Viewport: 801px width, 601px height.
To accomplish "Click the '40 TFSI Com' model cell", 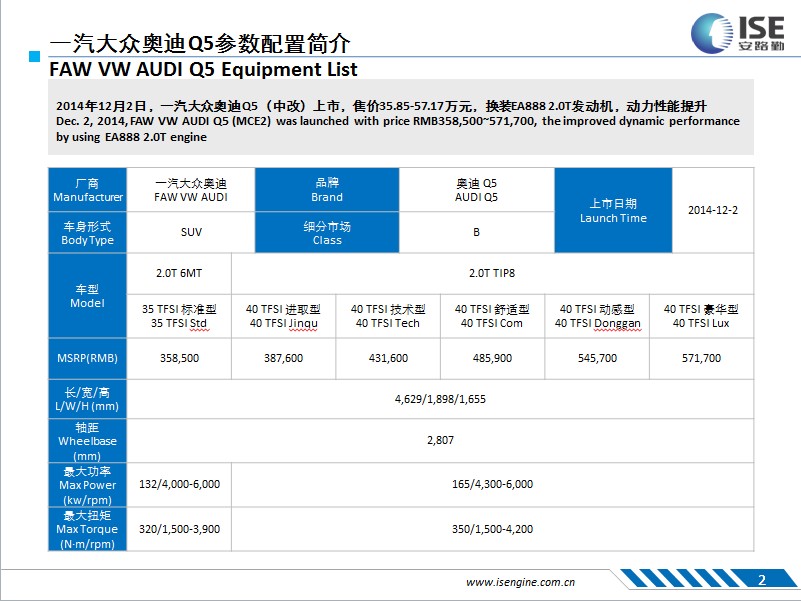I will tap(492, 316).
